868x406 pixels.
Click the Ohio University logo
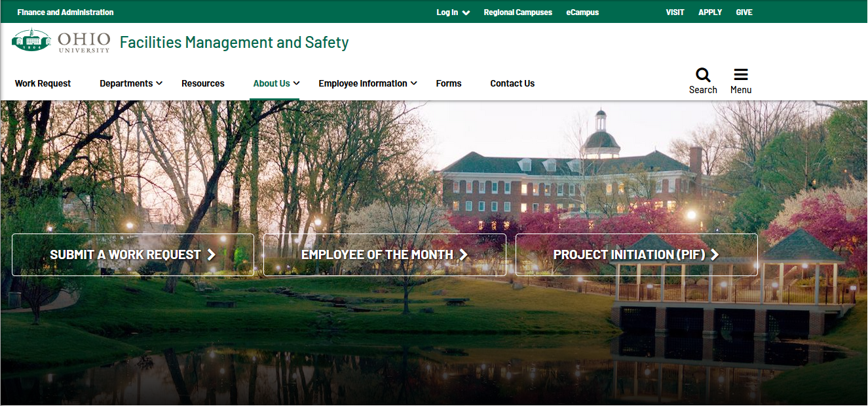[61, 41]
